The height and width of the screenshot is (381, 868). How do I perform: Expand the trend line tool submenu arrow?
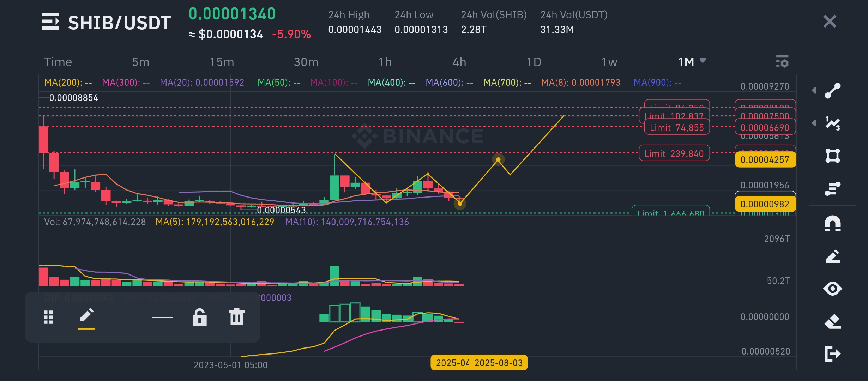click(x=814, y=91)
